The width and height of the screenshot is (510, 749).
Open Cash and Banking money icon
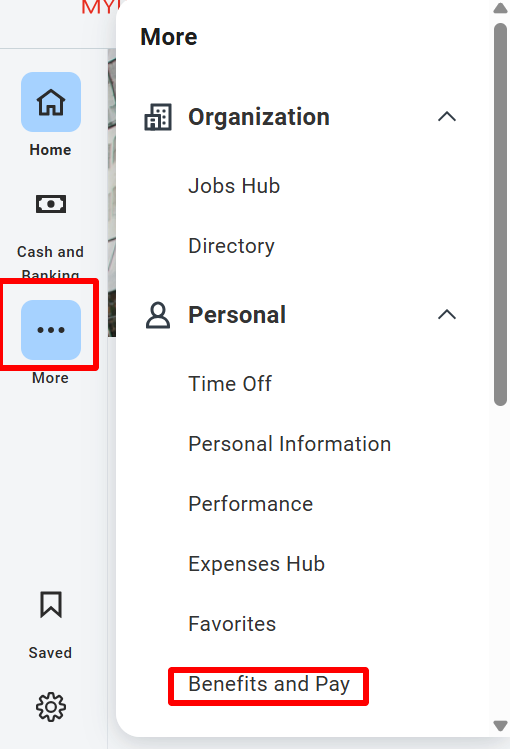(x=51, y=204)
